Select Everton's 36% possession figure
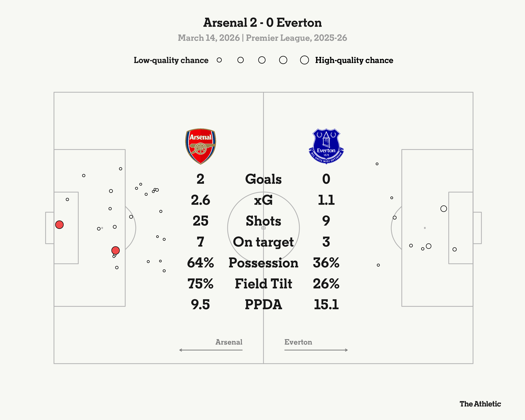 point(326,263)
